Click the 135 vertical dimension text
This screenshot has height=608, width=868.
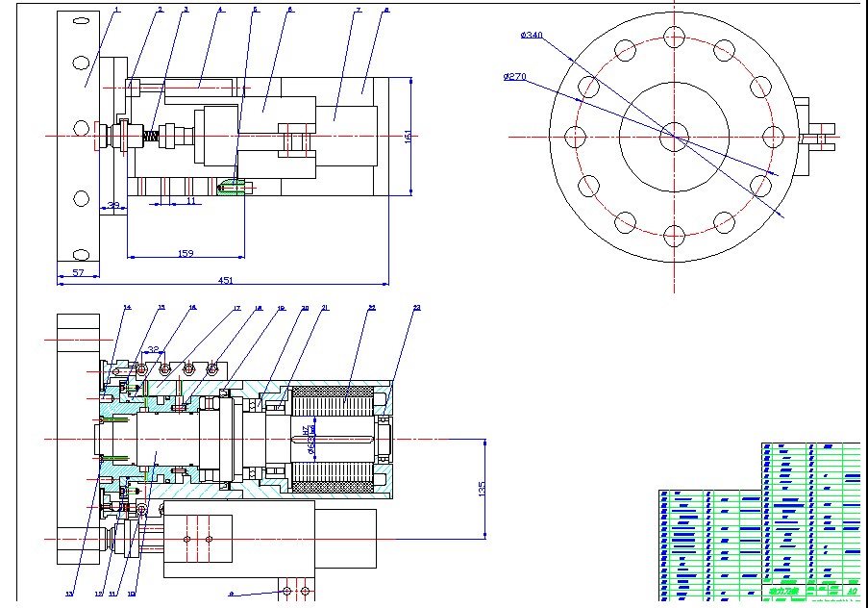tap(481, 488)
